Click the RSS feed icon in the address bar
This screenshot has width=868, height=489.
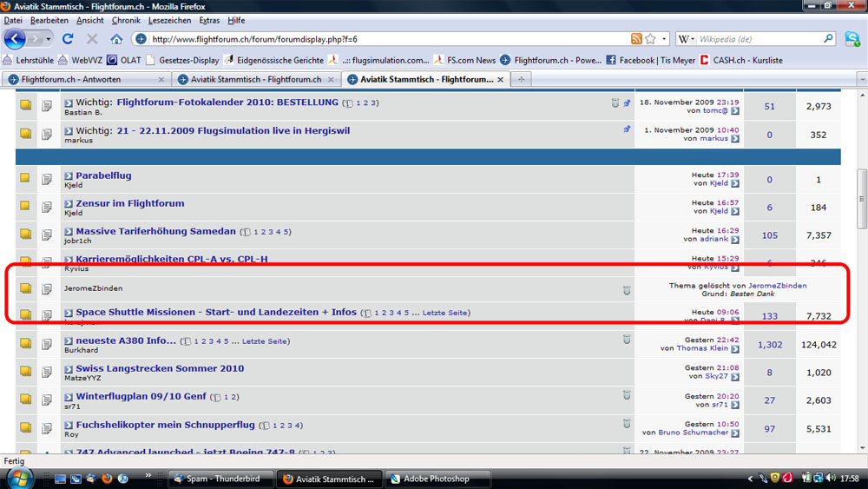tap(636, 39)
